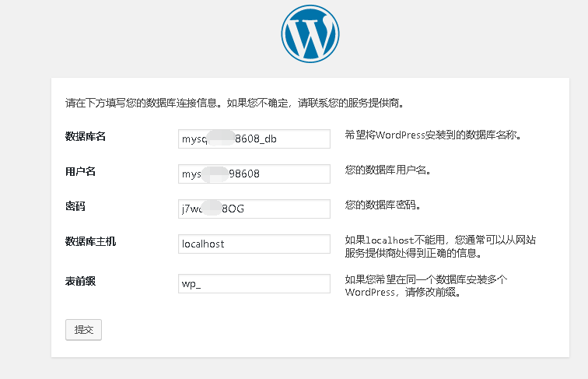The width and height of the screenshot is (588, 379).
Task: Click the 表前缀 label
Action: pos(81,281)
